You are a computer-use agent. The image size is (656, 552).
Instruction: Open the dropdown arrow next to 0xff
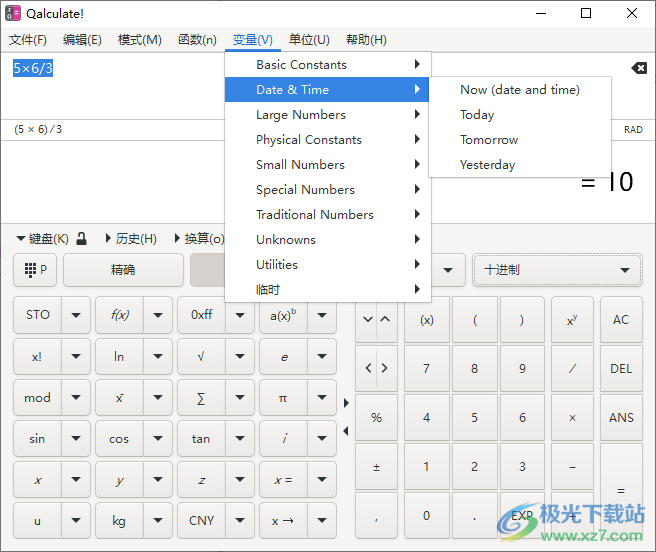click(240, 315)
